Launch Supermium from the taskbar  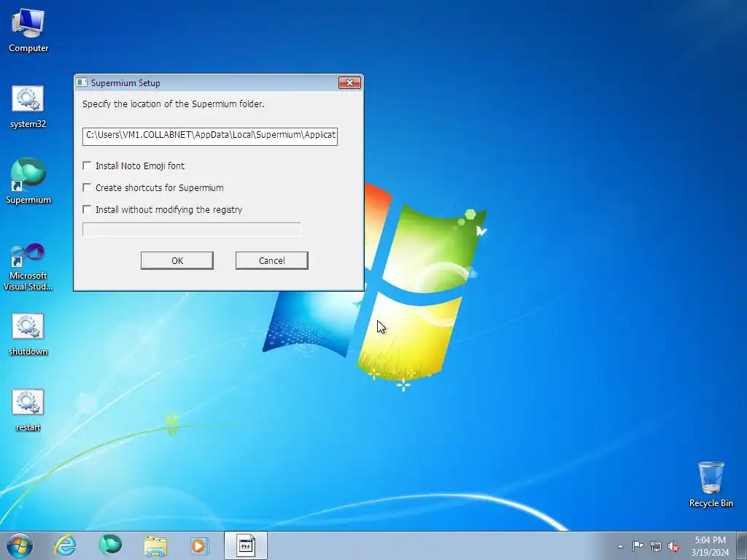click(x=110, y=545)
